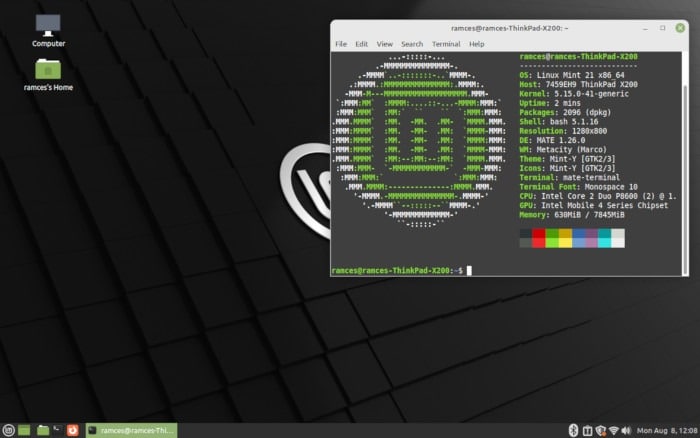The width and height of the screenshot is (700, 438).
Task: Minimize the terminal window
Action: (645, 28)
